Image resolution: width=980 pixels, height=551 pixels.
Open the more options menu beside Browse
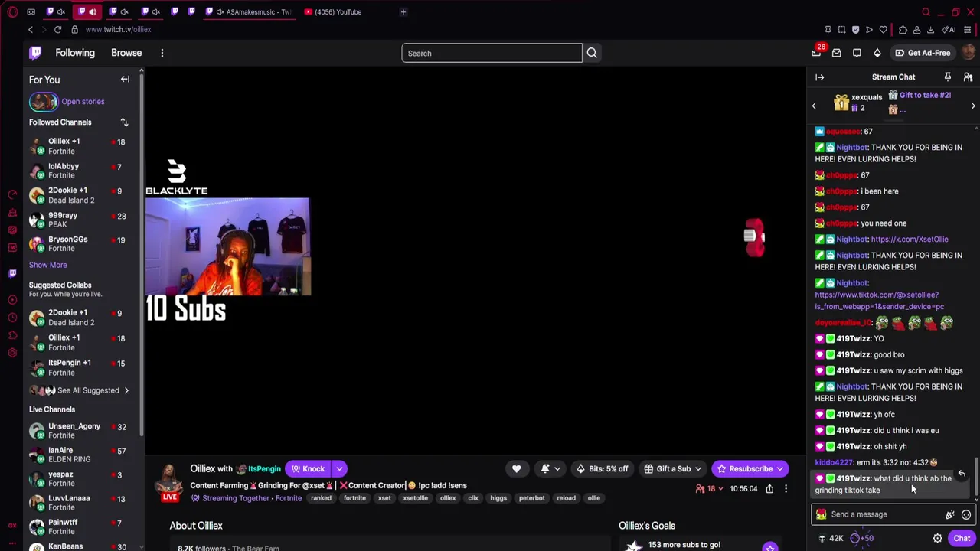pos(162,53)
